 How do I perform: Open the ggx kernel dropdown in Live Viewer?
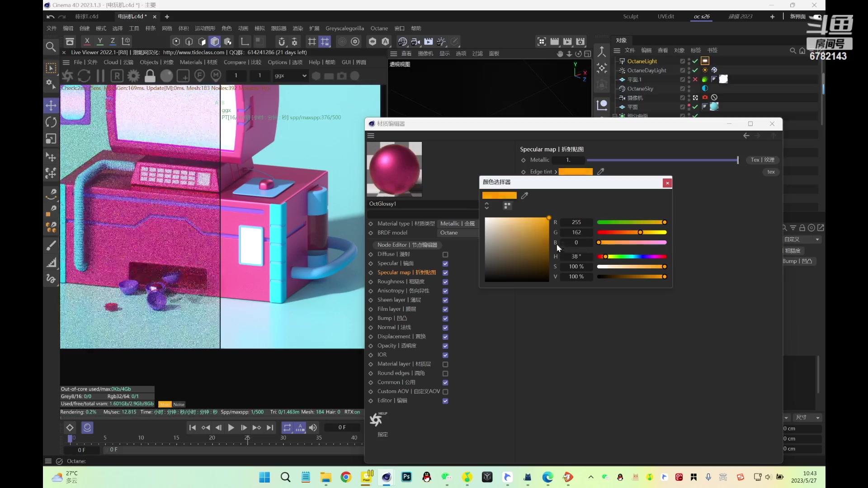(x=290, y=75)
